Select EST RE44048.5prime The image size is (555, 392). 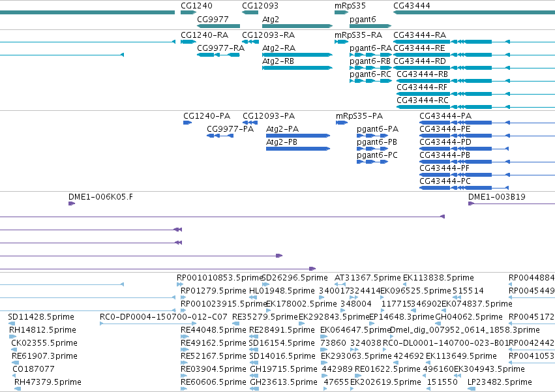click(213, 330)
